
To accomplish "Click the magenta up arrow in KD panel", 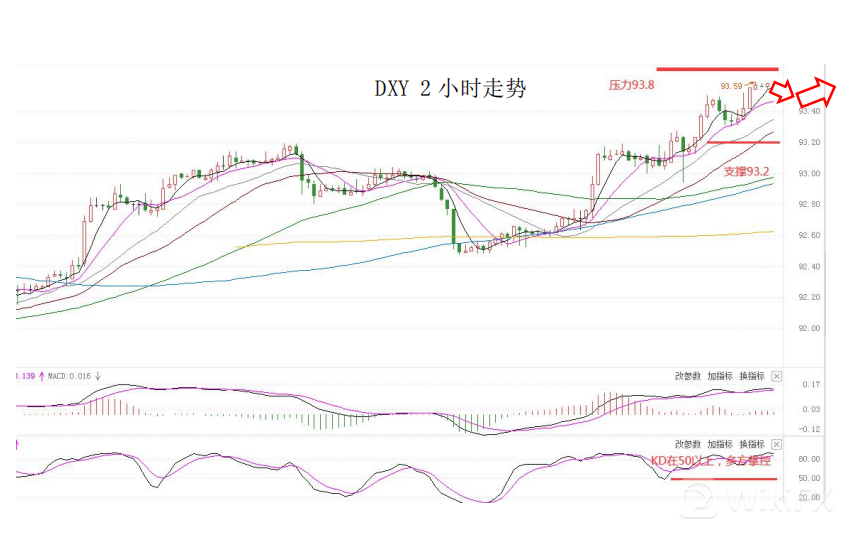I will pyautogui.click(x=17, y=443).
